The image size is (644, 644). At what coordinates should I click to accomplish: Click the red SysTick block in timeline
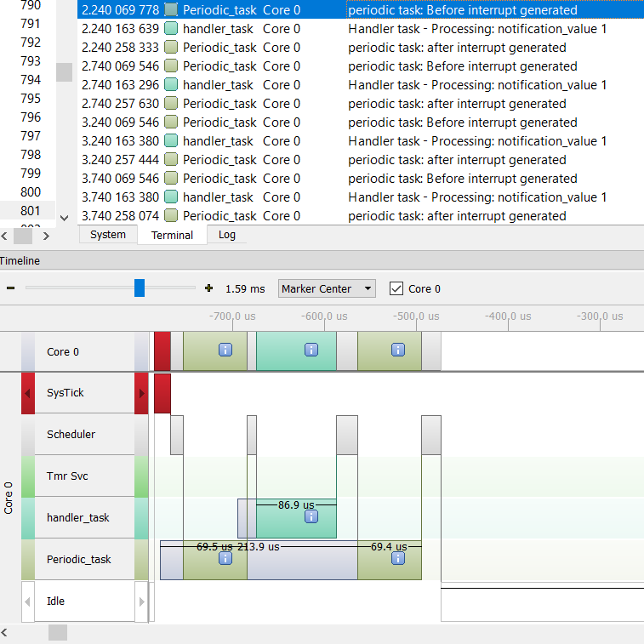(x=162, y=393)
